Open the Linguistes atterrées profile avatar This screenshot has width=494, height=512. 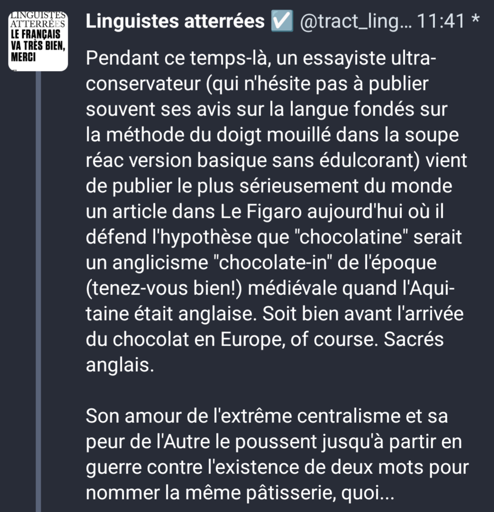click(x=38, y=41)
